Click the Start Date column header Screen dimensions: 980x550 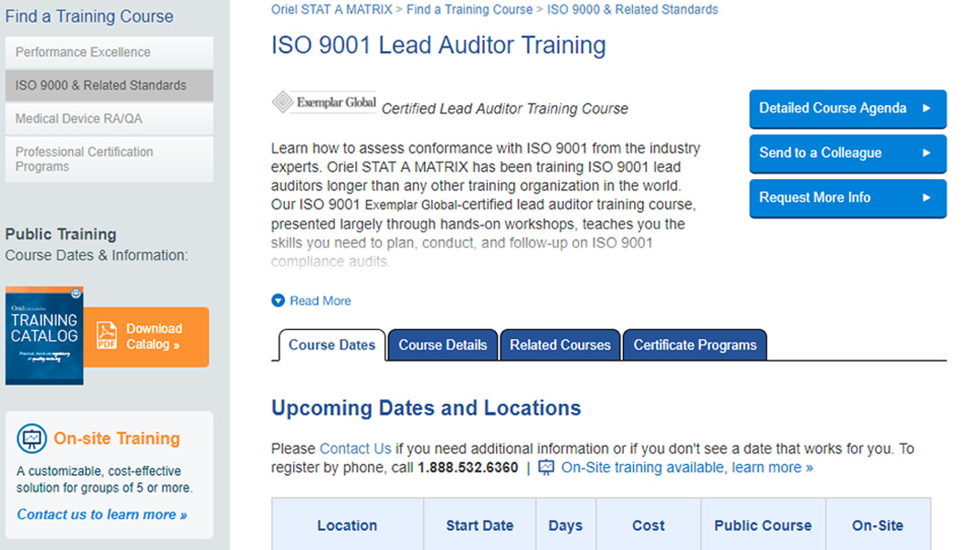coord(479,525)
